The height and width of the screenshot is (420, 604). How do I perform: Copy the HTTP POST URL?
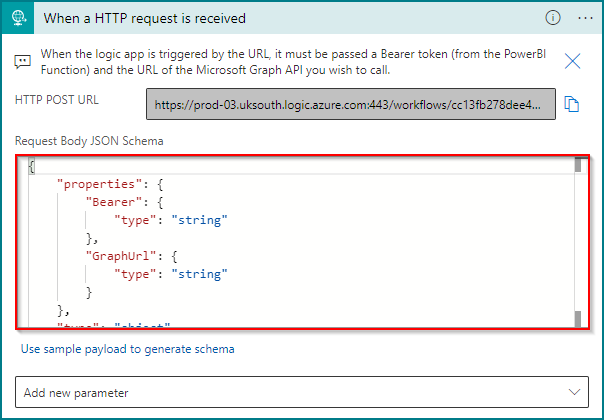[x=572, y=104]
